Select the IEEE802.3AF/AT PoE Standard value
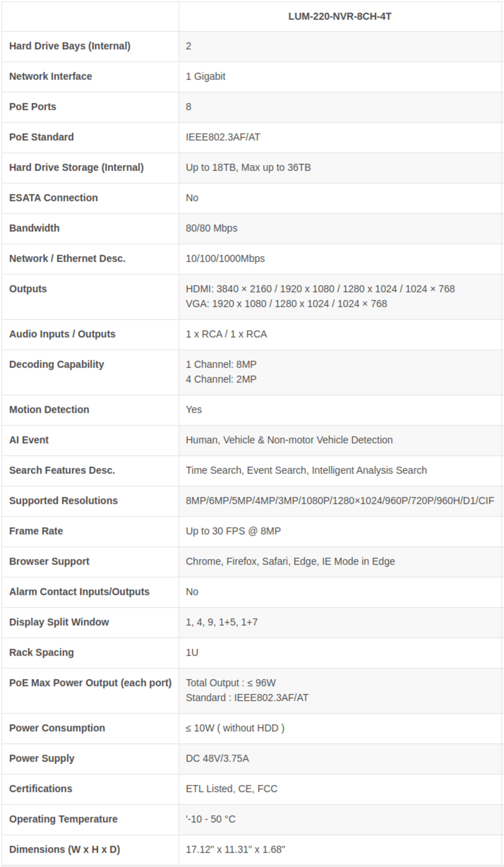Image resolution: width=504 pixels, height=867 pixels. coord(223,137)
